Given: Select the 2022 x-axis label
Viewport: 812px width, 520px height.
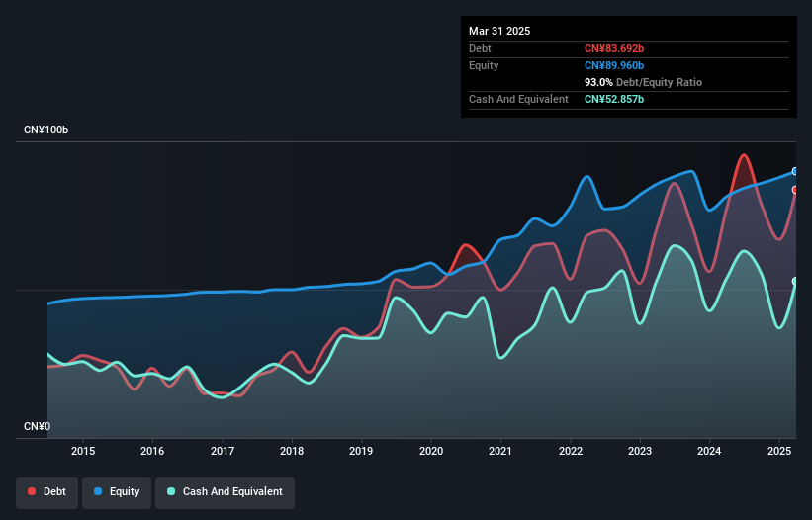Looking at the screenshot, I should [570, 451].
